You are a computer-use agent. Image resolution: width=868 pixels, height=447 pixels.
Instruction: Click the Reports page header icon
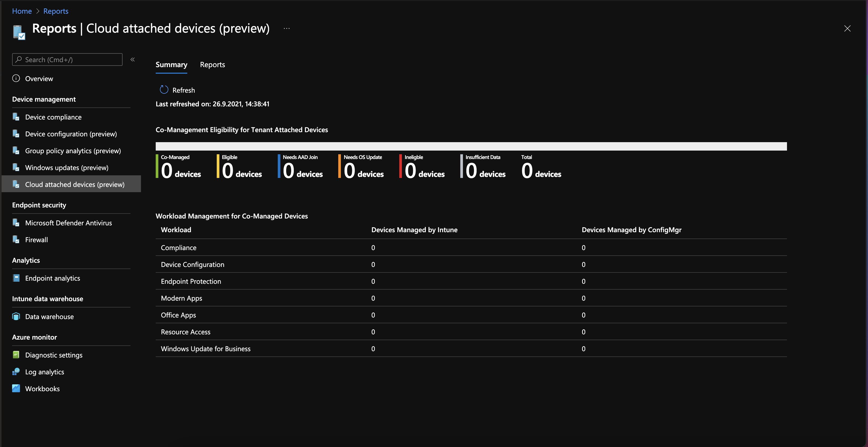(x=19, y=32)
